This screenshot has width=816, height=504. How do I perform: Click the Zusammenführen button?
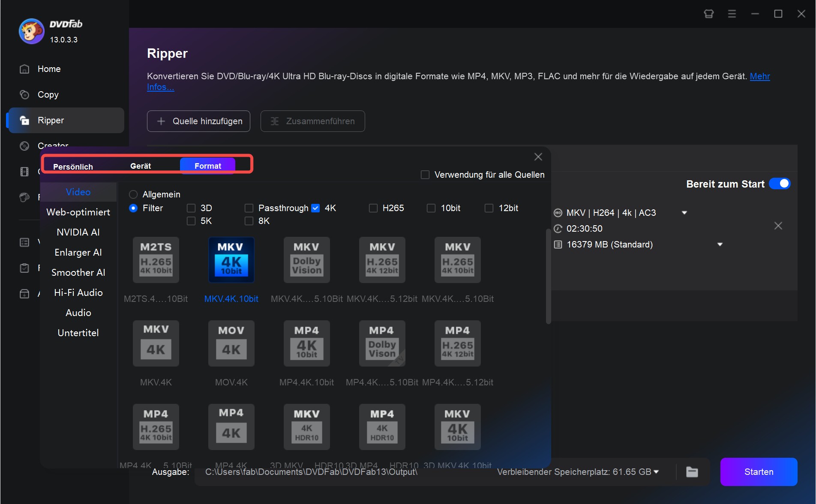(313, 121)
